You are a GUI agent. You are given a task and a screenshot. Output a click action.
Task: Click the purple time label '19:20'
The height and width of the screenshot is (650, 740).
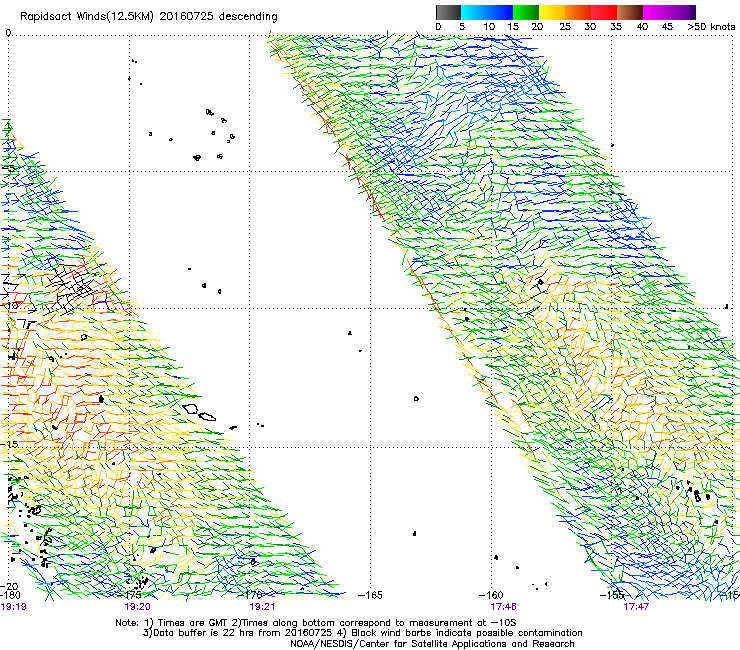tap(137, 607)
